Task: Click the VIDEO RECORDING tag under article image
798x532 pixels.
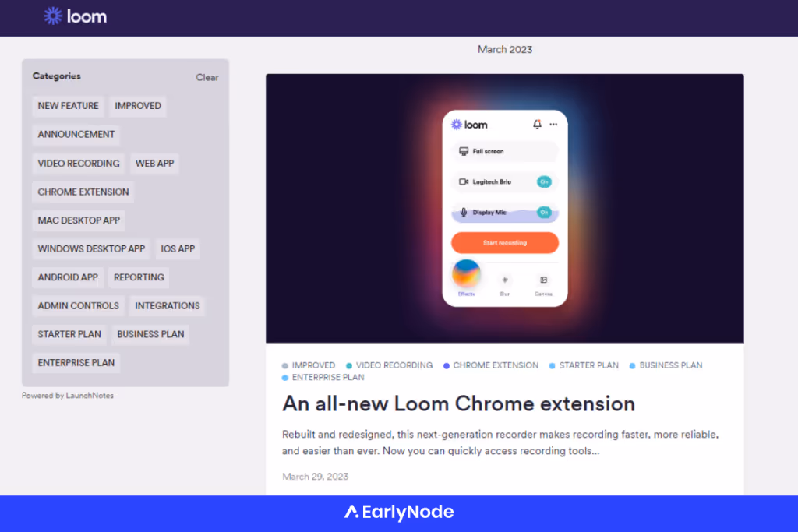Action: tap(390, 365)
